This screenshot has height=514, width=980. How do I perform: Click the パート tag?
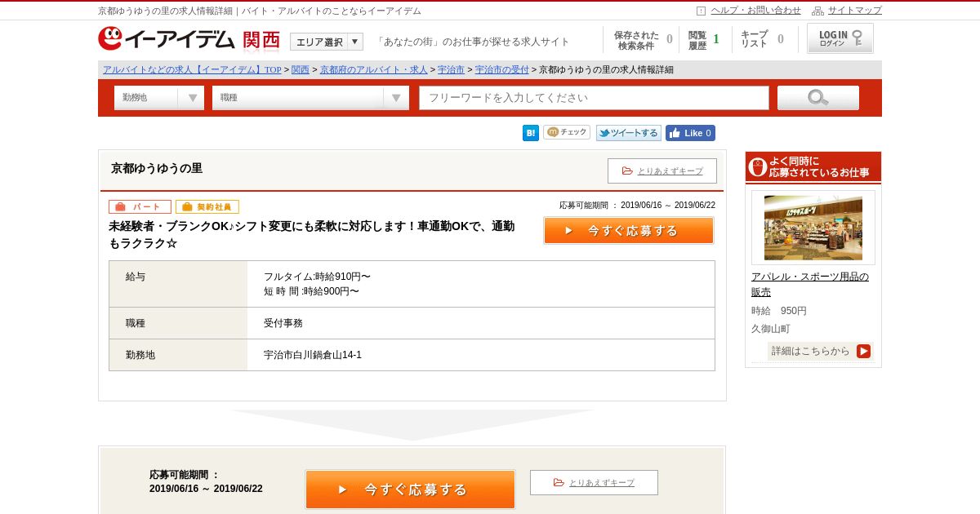(140, 207)
